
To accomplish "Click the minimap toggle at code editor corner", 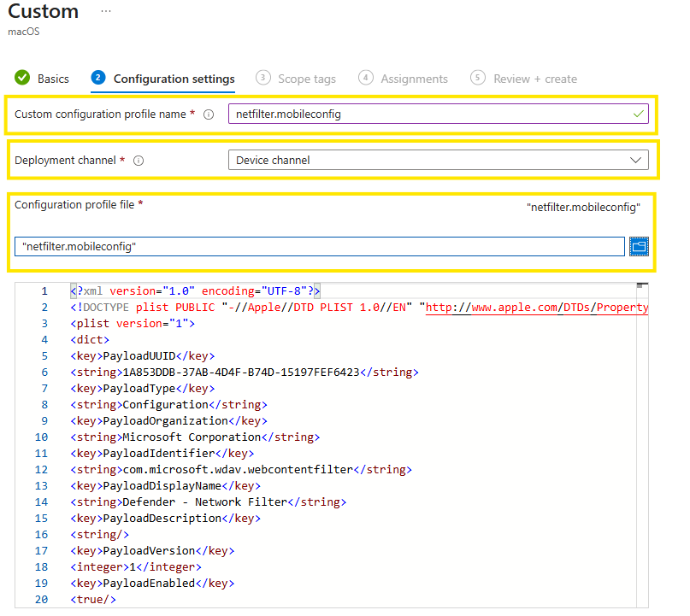I will 642,286.
